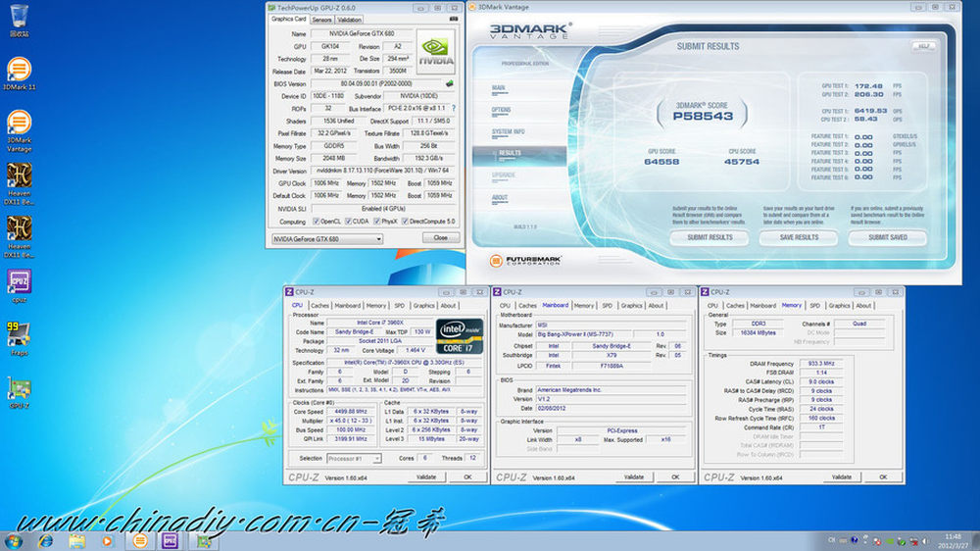Select the GPU-Z Graphics Card tab
The height and width of the screenshot is (551, 980).
(x=289, y=20)
